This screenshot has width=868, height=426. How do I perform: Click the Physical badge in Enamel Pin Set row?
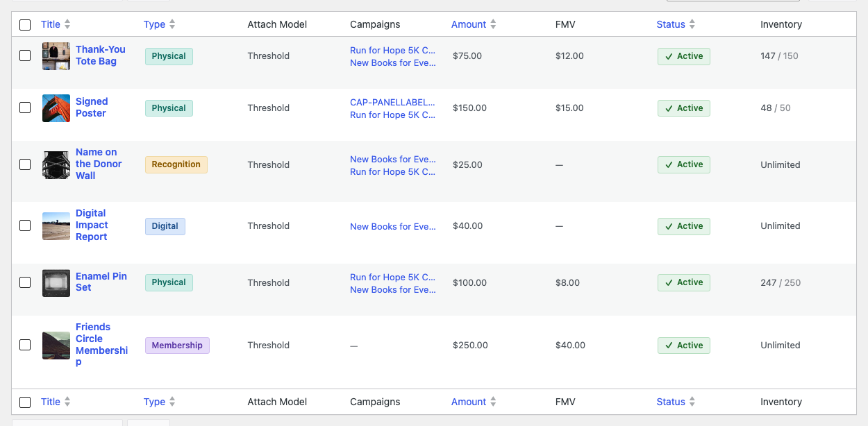[169, 282]
